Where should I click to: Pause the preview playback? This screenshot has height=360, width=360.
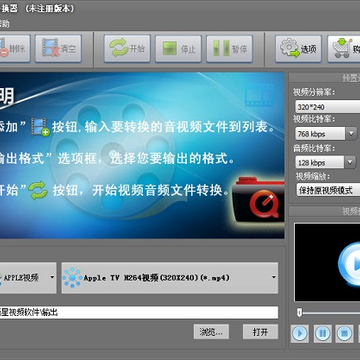click(323, 333)
